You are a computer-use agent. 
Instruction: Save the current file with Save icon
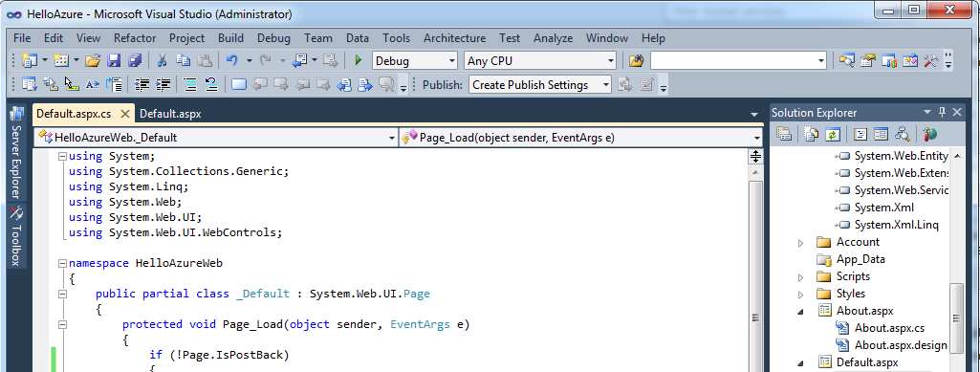[x=113, y=60]
